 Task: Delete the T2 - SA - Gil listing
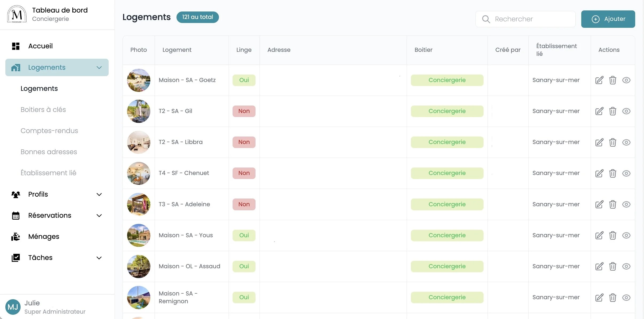[612, 111]
